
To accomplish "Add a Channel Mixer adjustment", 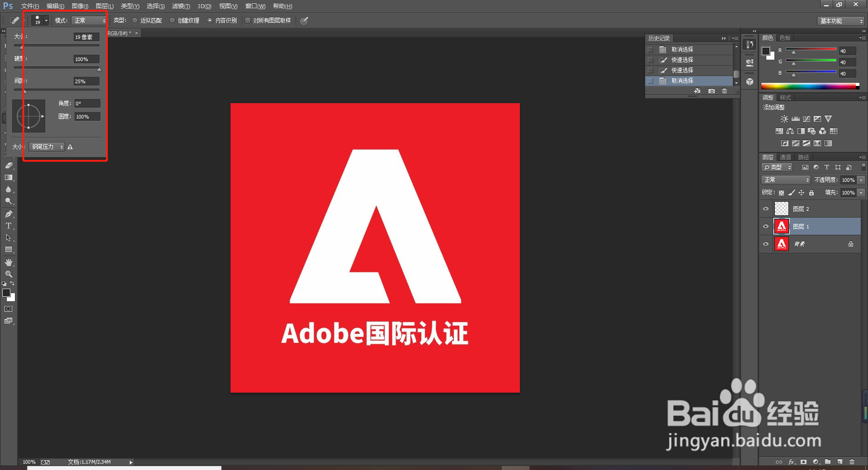I will [823, 131].
